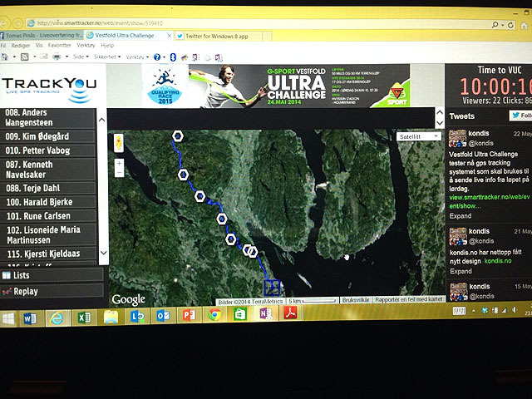Viewport: 532px width, 399px height.
Task: Open Outlook taskbar icon
Action: 163,316
